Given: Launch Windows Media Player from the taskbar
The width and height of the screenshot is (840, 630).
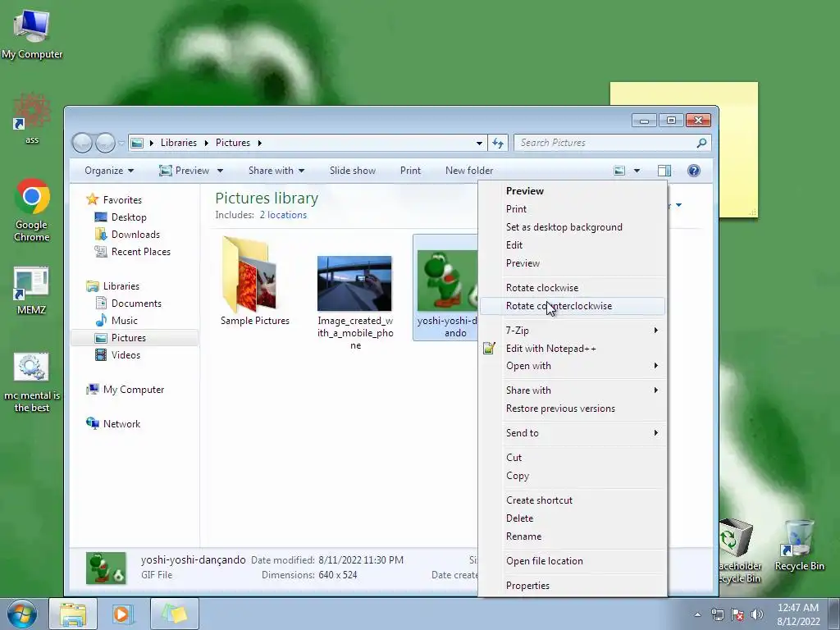Looking at the screenshot, I should click(123, 614).
